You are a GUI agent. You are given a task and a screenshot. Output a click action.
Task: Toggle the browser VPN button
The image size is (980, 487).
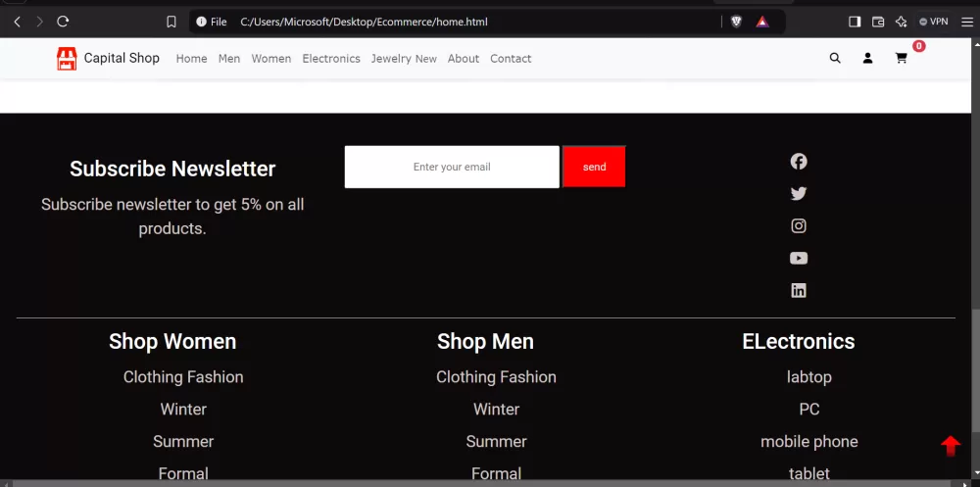[x=934, y=22]
